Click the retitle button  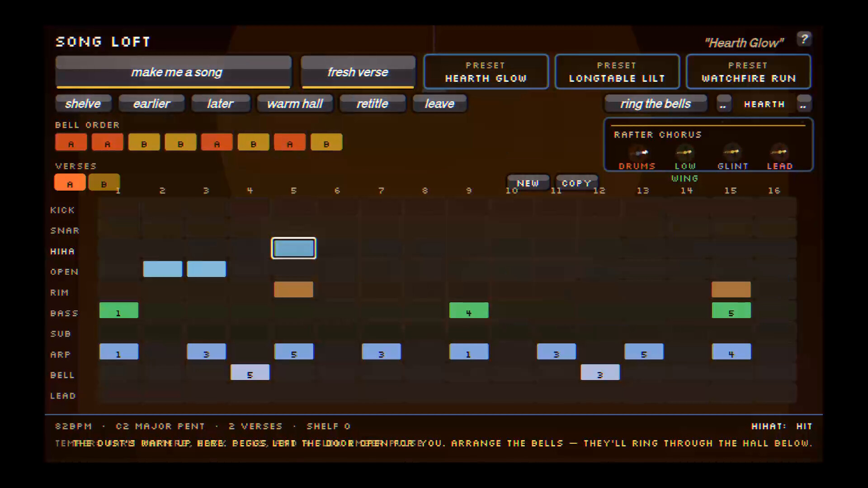[373, 103]
